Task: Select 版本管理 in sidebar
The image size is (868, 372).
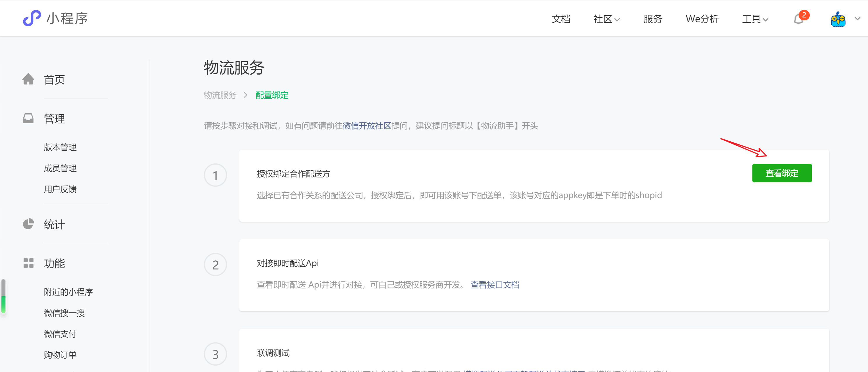Action: [x=60, y=147]
